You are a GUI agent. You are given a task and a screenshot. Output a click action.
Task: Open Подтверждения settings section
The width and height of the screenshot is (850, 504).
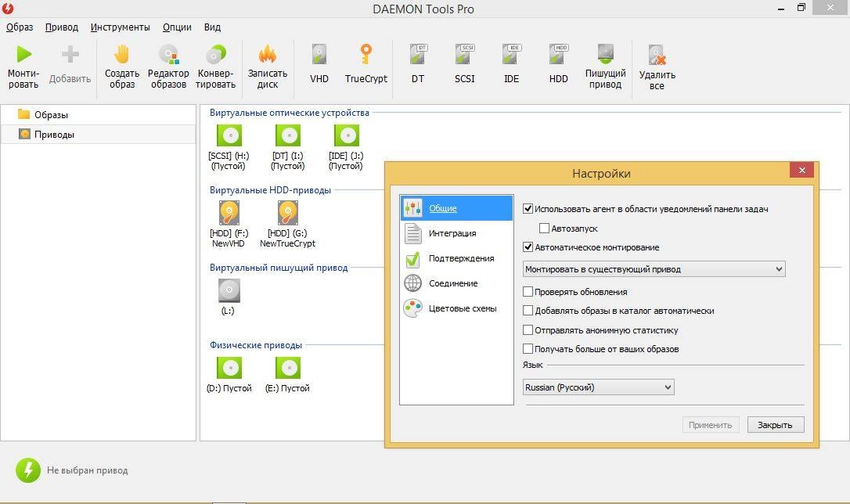pyautogui.click(x=456, y=258)
